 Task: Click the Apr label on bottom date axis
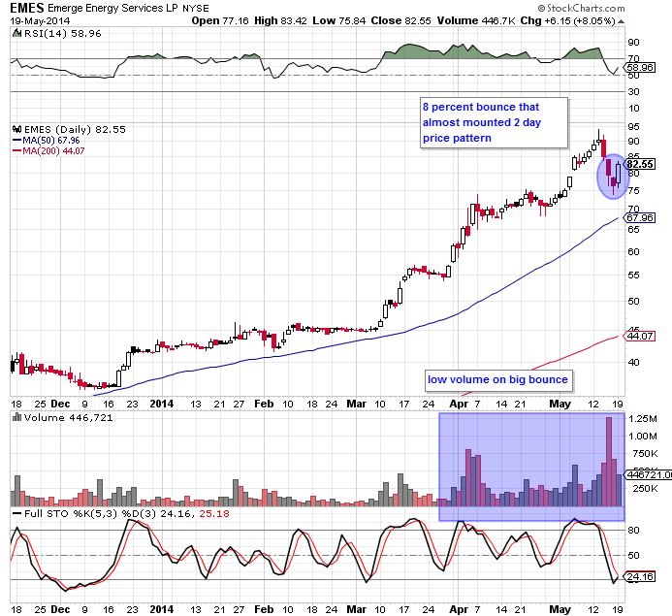(459, 609)
